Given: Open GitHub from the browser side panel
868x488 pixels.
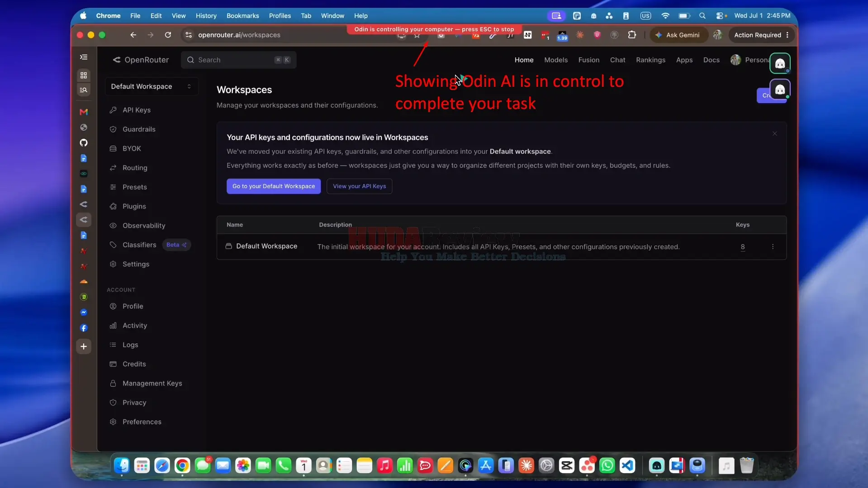Looking at the screenshot, I should point(84,143).
